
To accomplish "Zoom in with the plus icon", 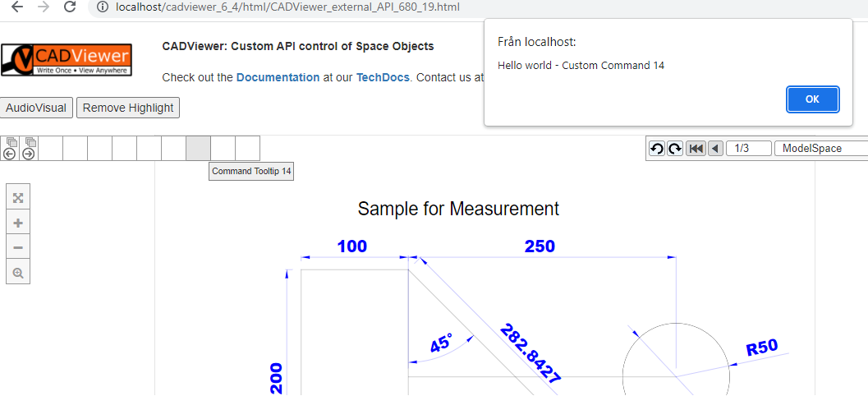I will (x=18, y=223).
